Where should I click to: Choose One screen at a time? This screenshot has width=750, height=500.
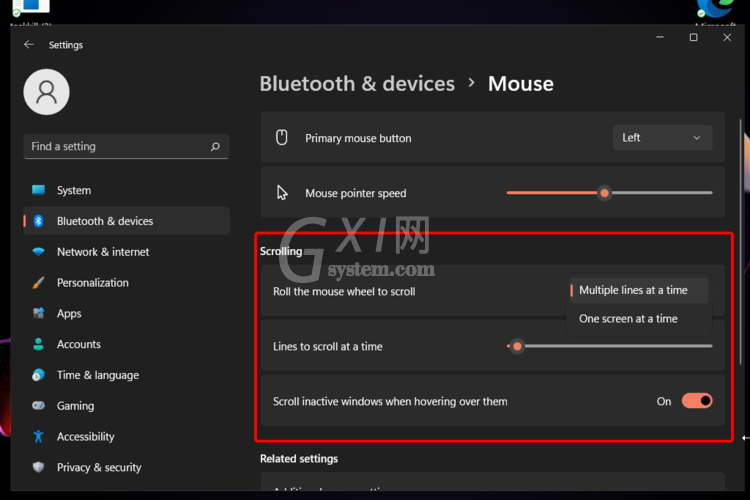639,319
